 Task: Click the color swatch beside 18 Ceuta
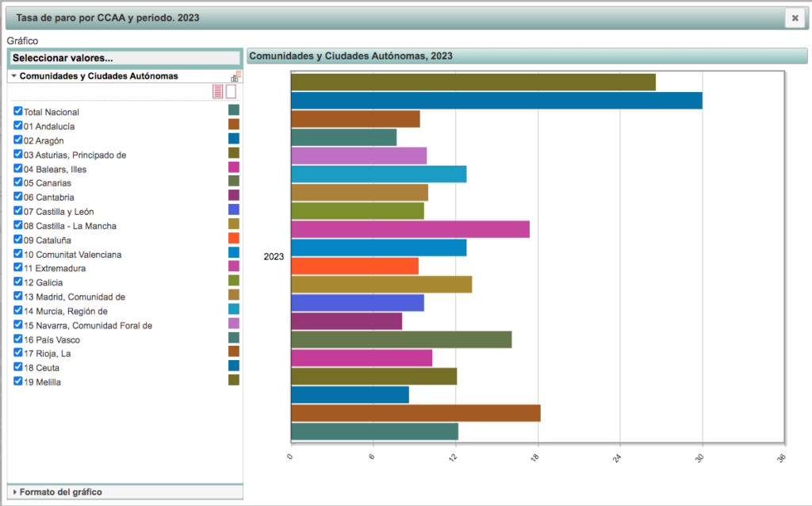pos(233,366)
